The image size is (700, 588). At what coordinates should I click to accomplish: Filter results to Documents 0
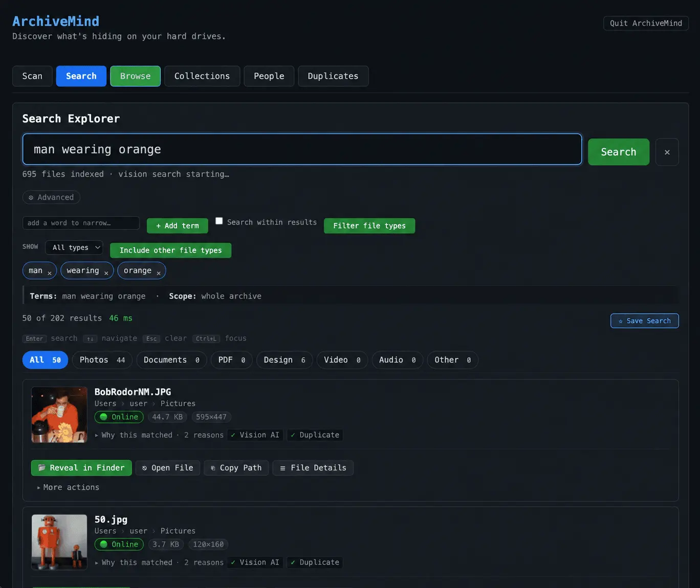(171, 360)
